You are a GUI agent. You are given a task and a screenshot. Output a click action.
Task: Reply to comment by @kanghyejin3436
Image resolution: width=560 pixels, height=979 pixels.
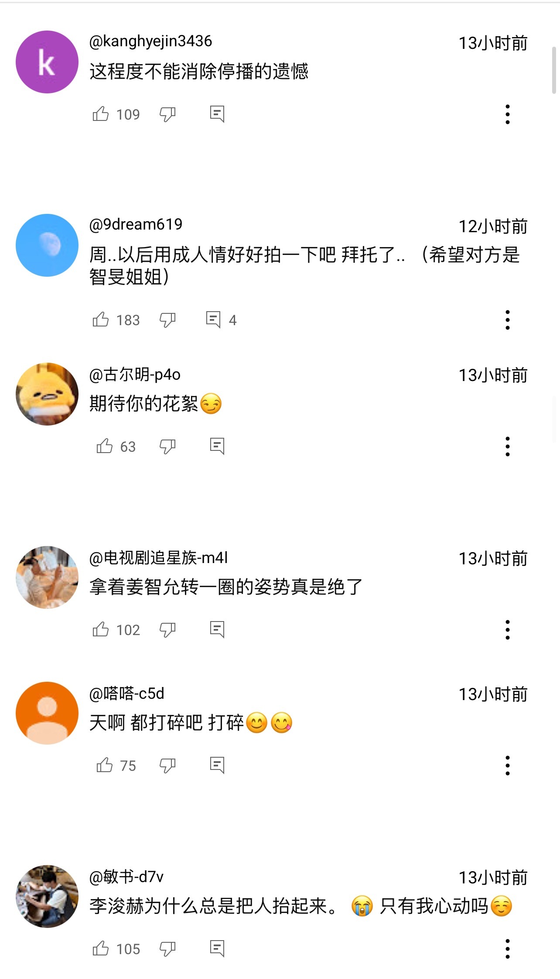[217, 114]
